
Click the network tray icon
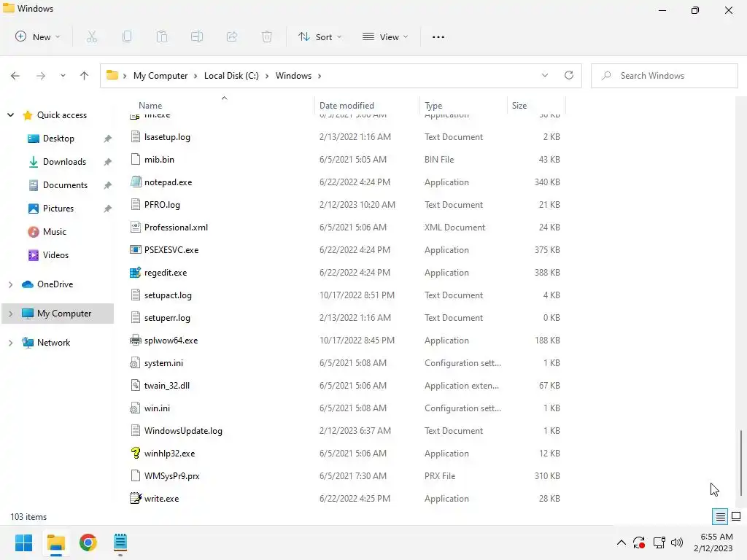click(x=659, y=542)
